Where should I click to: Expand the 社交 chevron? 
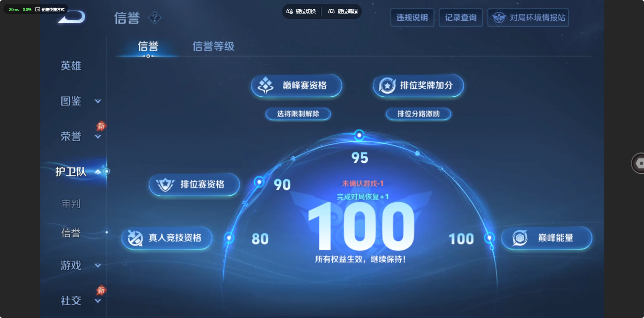(x=98, y=301)
